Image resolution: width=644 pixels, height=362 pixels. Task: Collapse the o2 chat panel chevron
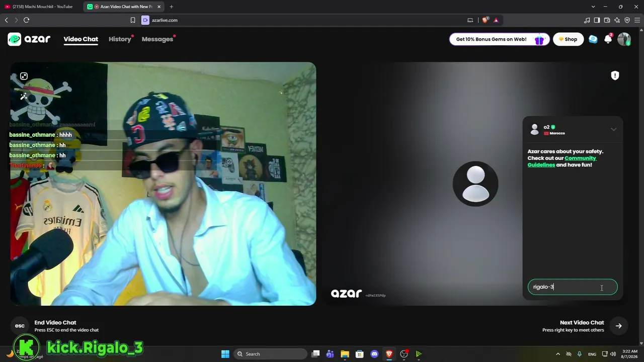tap(613, 129)
